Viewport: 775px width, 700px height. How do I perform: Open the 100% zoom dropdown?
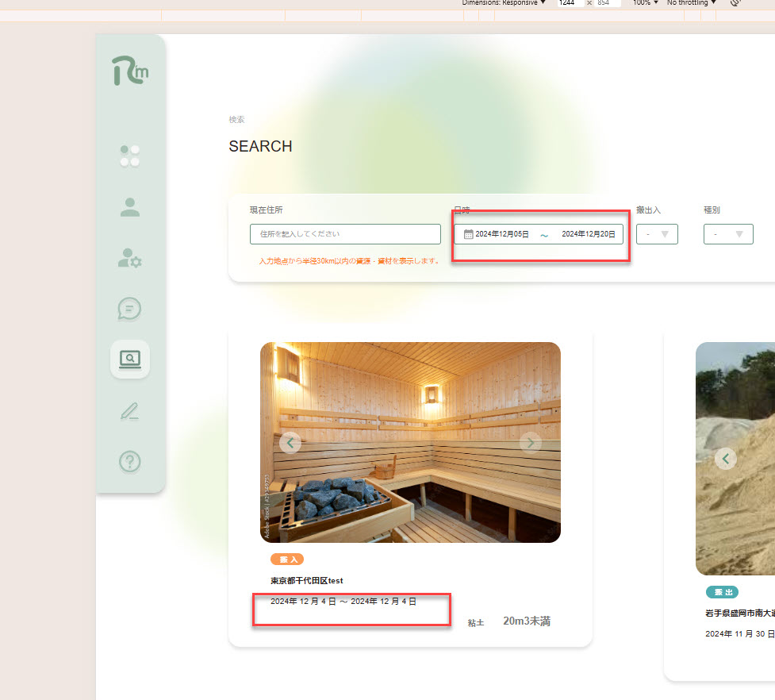[x=646, y=3]
